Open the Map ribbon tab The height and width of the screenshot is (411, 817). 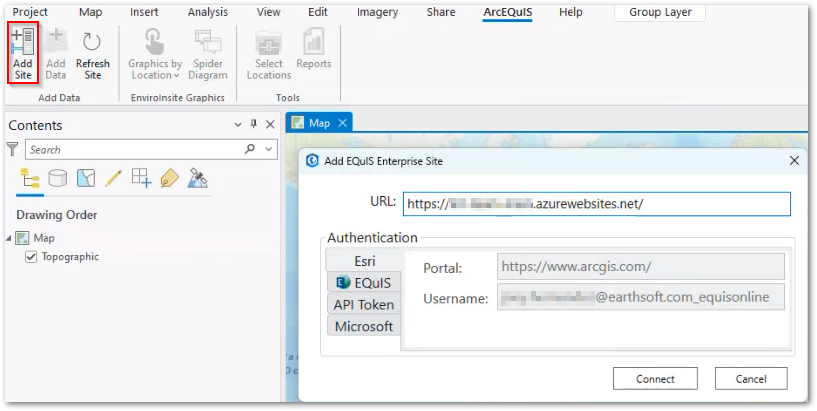(x=90, y=12)
